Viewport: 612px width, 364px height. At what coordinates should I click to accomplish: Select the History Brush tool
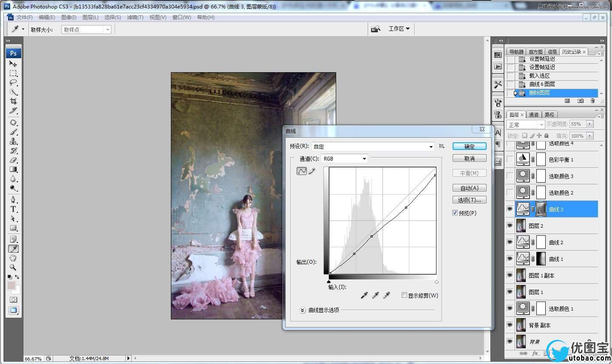13,150
